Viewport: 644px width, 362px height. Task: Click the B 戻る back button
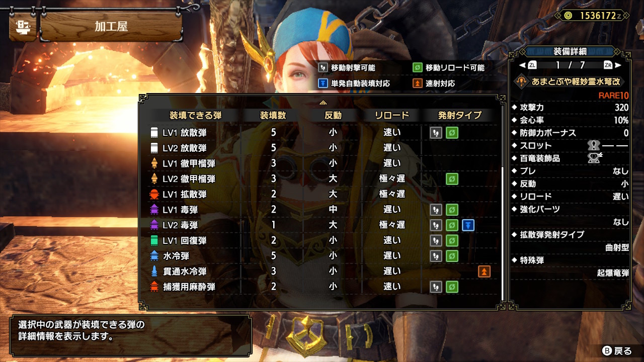pyautogui.click(x=616, y=350)
